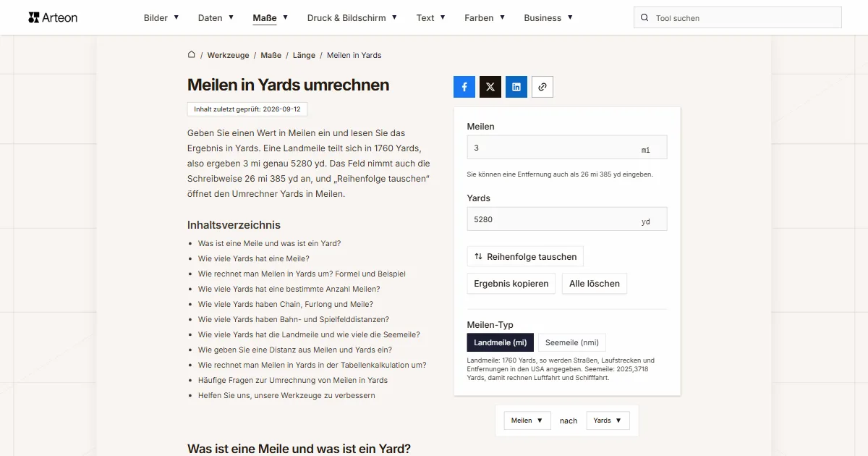Click Alle löschen button
Screen dimensions: 868x456
pos(595,284)
